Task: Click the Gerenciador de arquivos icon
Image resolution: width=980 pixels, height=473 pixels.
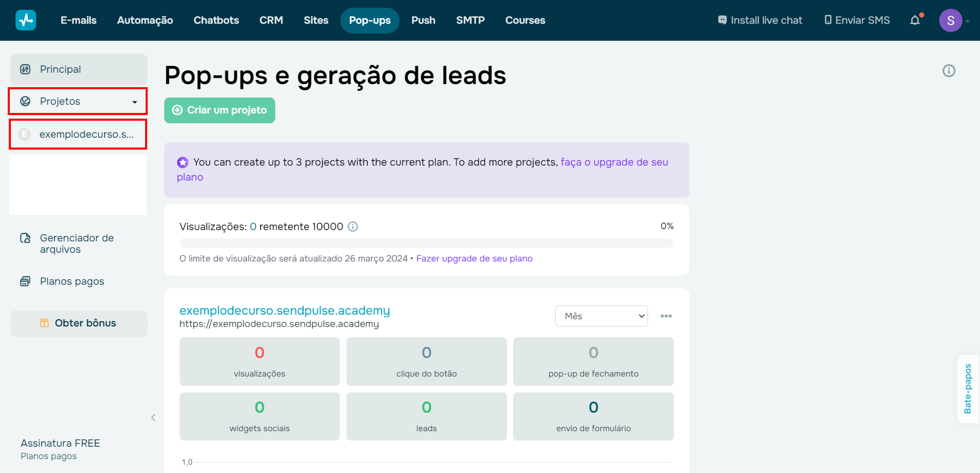Action: (x=25, y=238)
